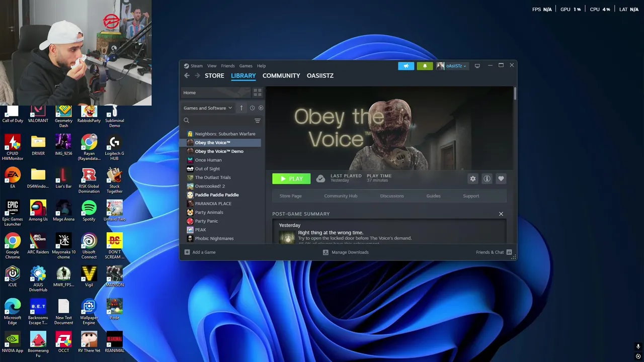Open the OASIISTZ profile tab
Screen dimensions: 644x362
coord(320,75)
